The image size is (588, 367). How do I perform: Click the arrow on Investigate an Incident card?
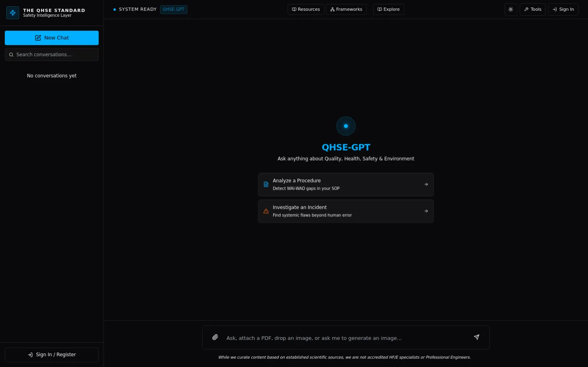(426, 211)
